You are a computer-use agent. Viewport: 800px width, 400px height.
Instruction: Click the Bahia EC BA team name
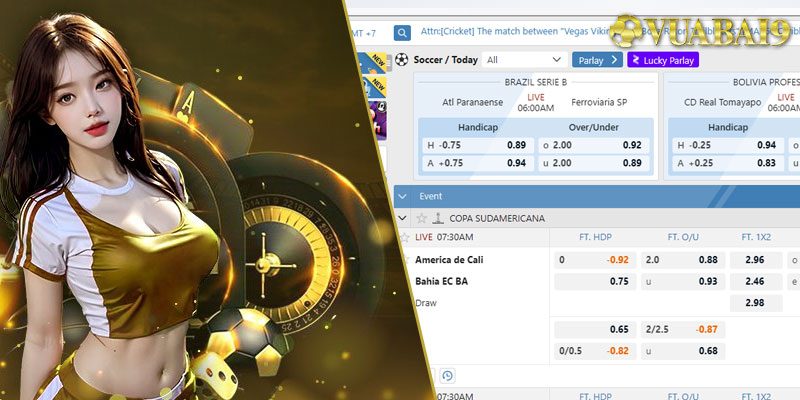441,281
